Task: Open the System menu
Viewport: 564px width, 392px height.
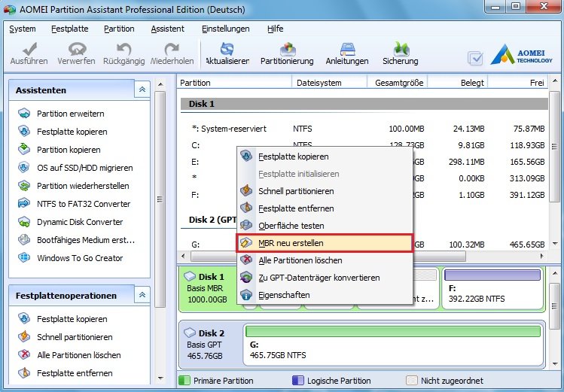Action: point(23,29)
